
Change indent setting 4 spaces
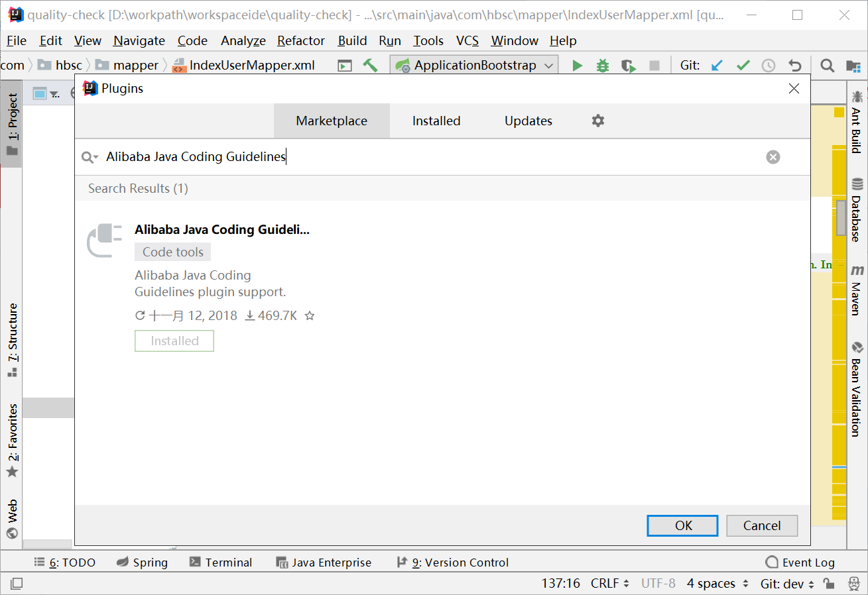[717, 584]
